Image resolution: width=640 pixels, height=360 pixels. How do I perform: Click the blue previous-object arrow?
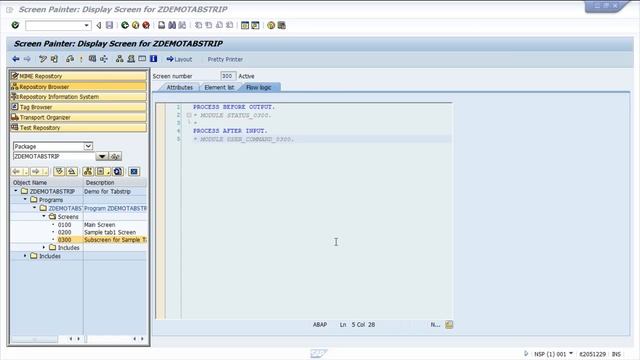16,59
